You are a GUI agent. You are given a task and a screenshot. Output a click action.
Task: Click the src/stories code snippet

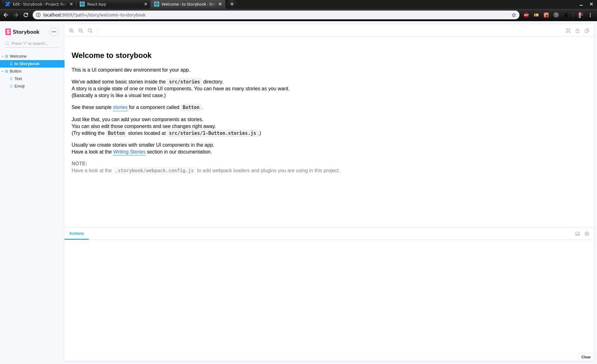pos(184,82)
